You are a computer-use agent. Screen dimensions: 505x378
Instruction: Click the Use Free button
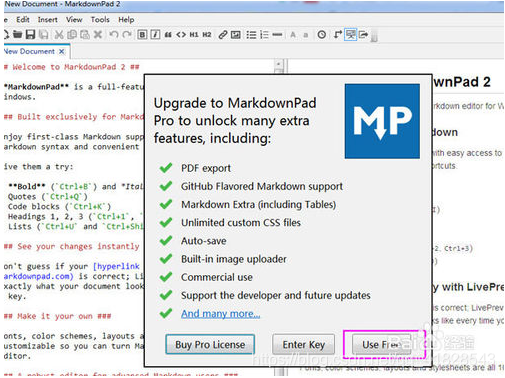382,344
